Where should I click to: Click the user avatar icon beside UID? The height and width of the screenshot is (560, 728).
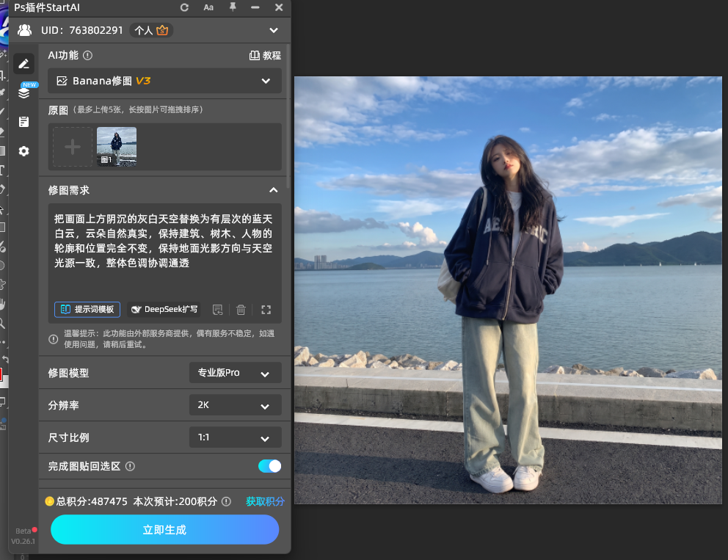click(25, 30)
